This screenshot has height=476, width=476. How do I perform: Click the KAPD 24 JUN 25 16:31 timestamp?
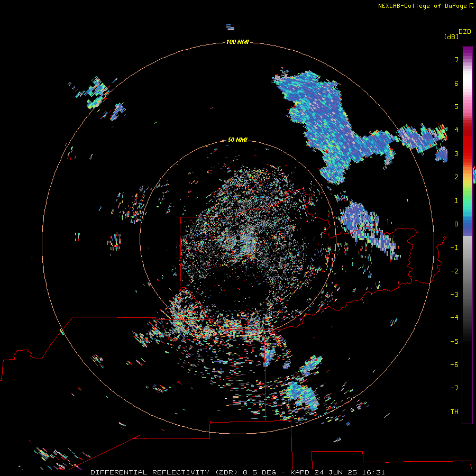click(x=337, y=472)
